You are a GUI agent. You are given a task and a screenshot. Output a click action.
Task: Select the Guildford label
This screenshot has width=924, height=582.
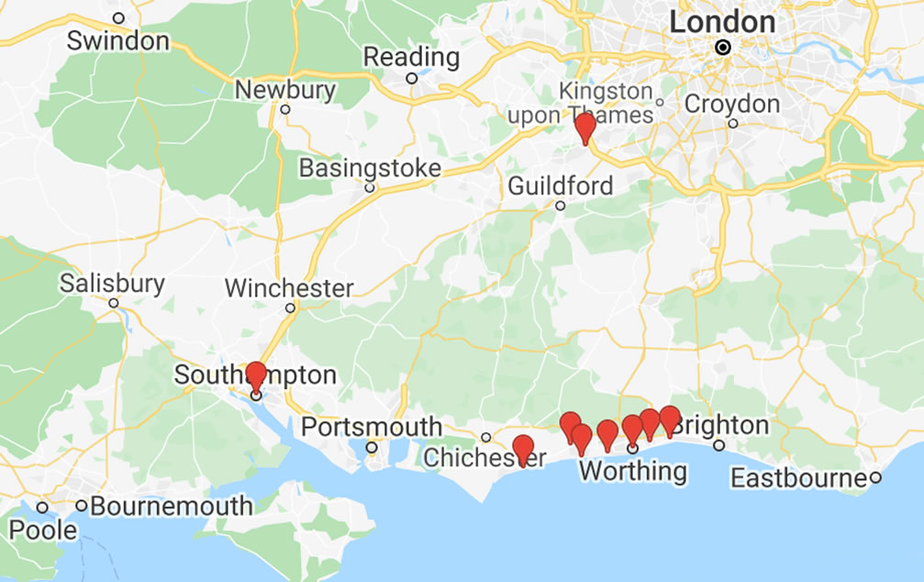561,186
